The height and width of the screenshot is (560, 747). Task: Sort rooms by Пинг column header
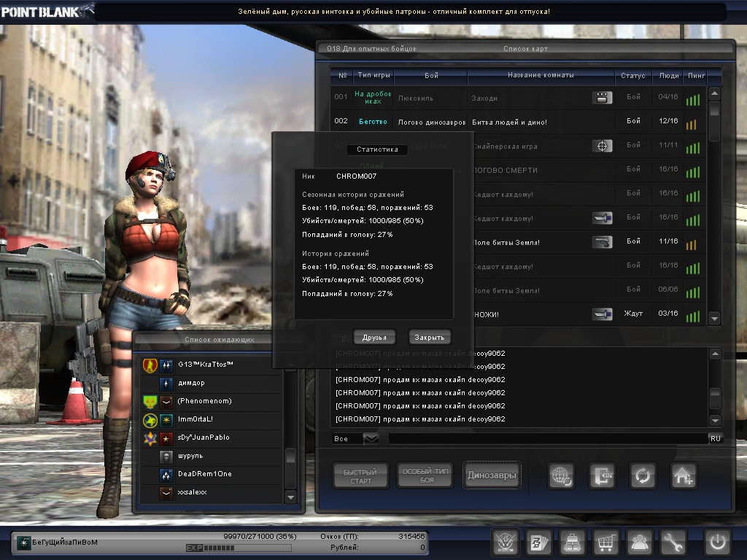(694, 75)
